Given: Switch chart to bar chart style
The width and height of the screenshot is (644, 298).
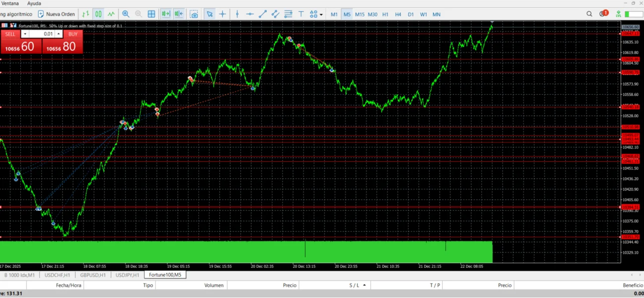Looking at the screenshot, I should (86, 14).
